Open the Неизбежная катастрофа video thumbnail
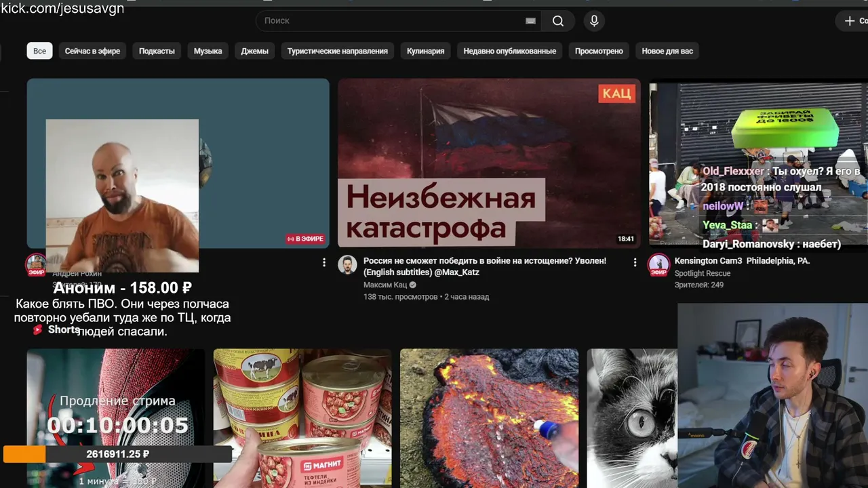Screen dimensions: 868x488 coord(489,163)
